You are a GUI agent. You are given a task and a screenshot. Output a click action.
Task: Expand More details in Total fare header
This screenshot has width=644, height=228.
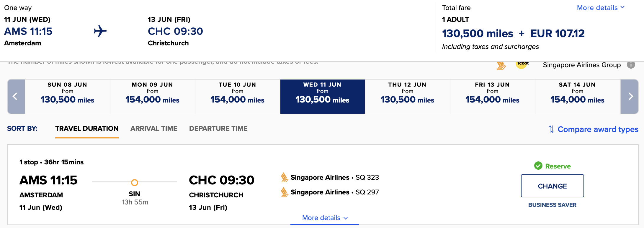pos(601,8)
